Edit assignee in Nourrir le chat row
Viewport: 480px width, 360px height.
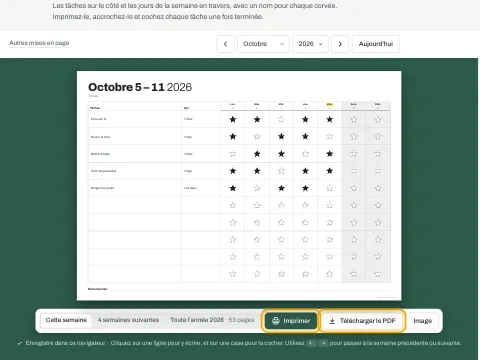[201, 137]
